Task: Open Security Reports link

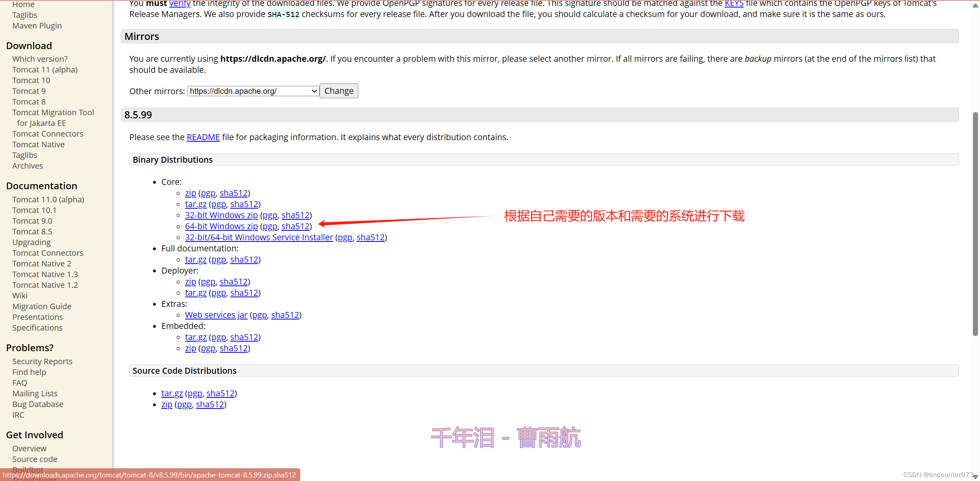Action: pyautogui.click(x=42, y=361)
